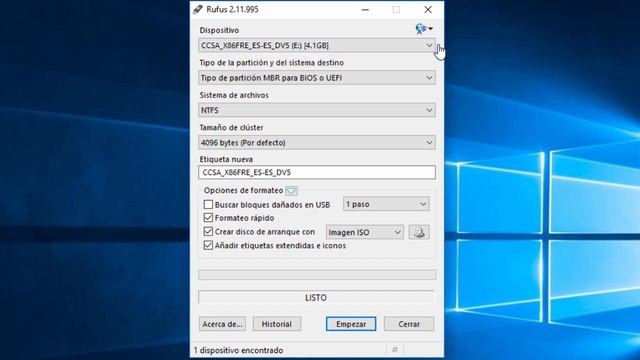This screenshot has width=640, height=360.
Task: Minimize the Rufus window
Action: 365,9
